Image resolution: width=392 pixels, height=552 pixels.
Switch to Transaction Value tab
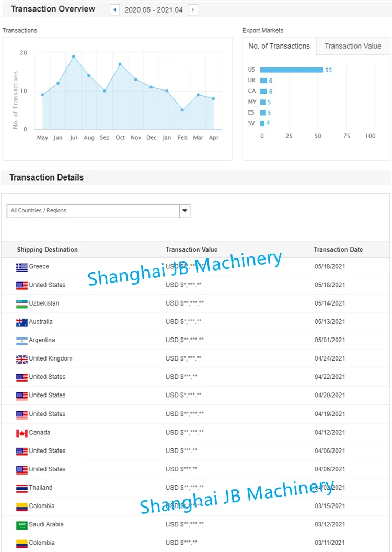click(353, 46)
